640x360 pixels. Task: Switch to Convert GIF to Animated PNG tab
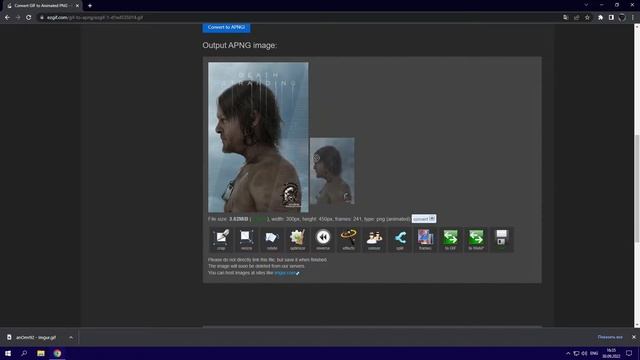click(x=43, y=6)
